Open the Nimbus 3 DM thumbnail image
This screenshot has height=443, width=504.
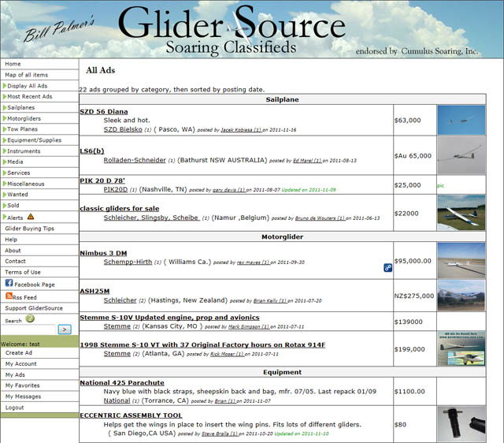click(x=461, y=261)
